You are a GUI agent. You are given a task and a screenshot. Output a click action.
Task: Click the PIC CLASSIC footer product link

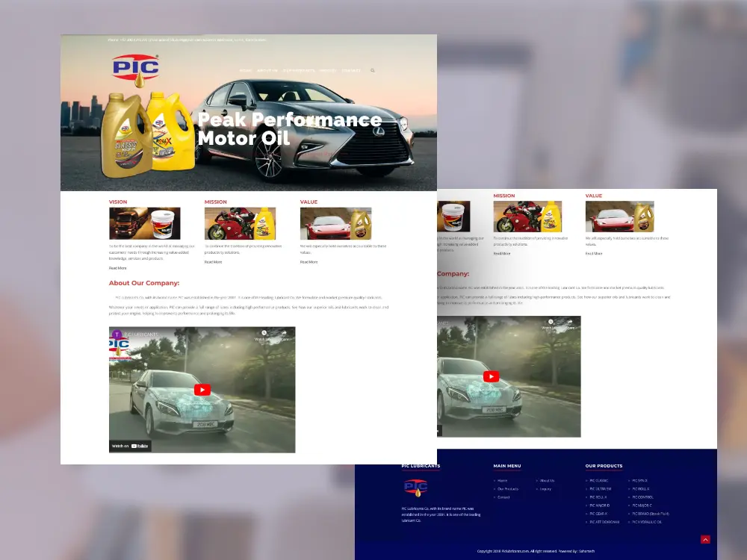click(599, 481)
